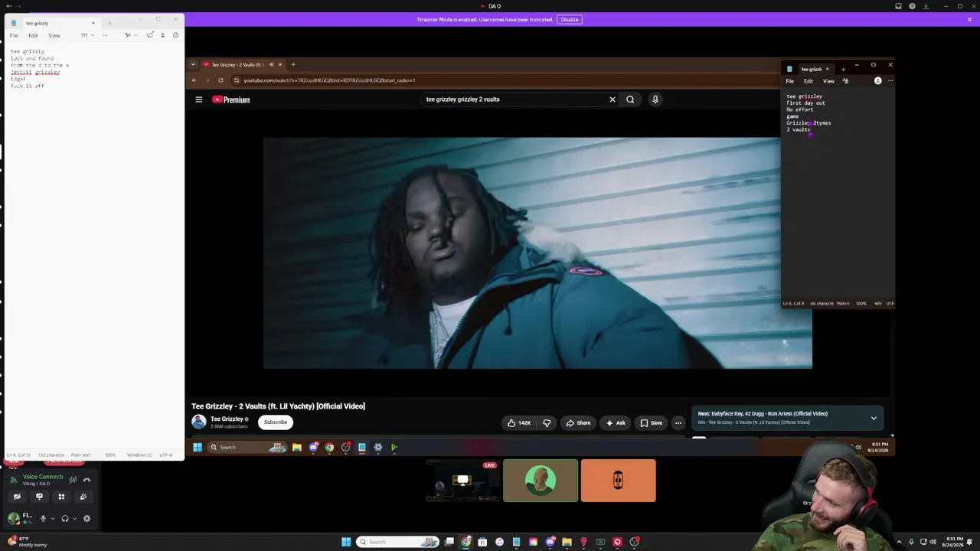
Task: Add a new tab in the right Notepad
Action: click(x=843, y=69)
